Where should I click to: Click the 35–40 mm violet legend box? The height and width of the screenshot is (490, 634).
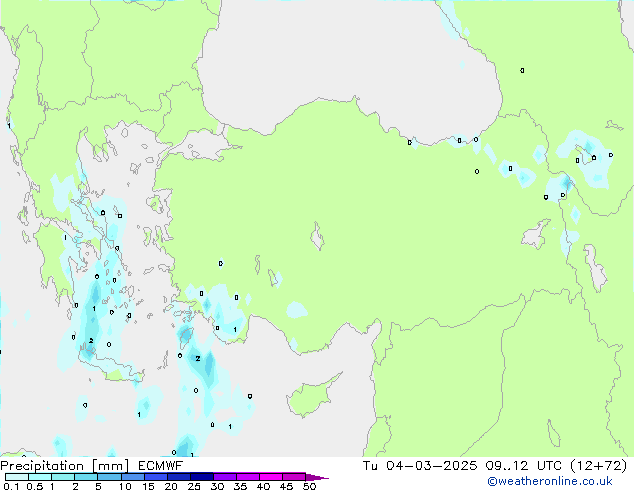tap(247, 477)
